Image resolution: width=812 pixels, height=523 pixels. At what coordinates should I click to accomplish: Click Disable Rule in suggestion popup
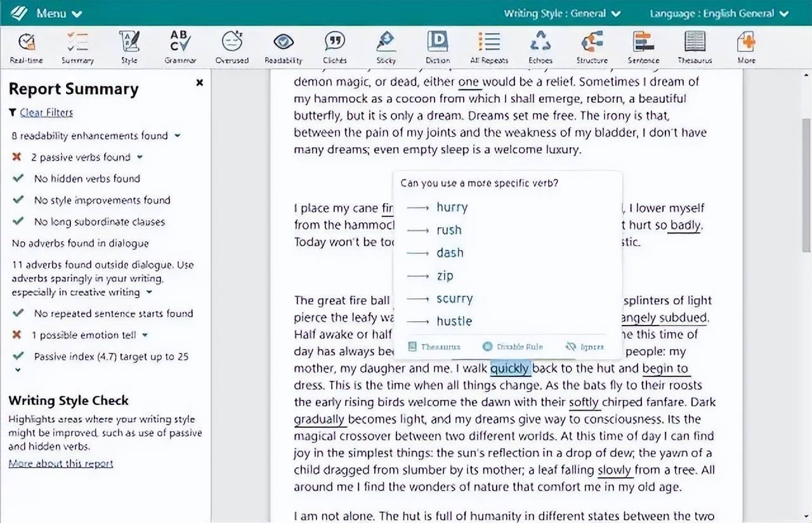(x=511, y=347)
